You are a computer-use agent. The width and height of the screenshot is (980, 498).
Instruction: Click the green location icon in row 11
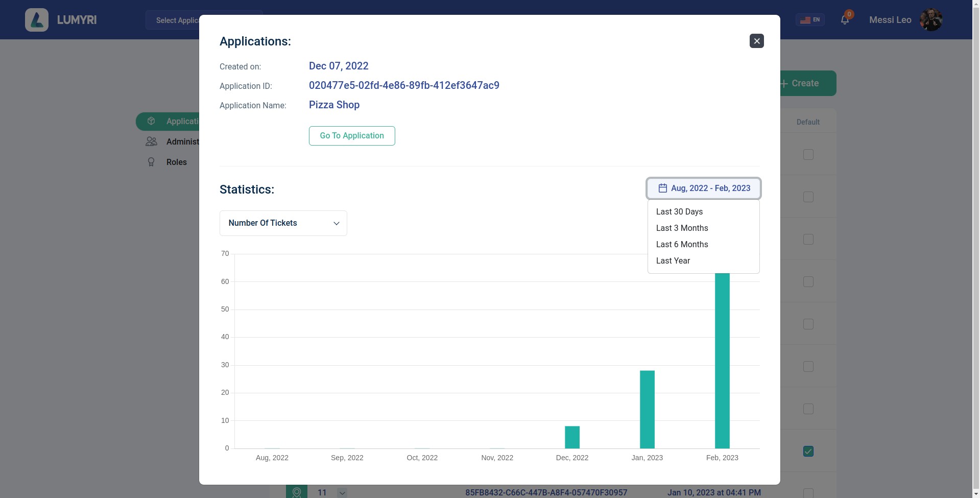297,492
